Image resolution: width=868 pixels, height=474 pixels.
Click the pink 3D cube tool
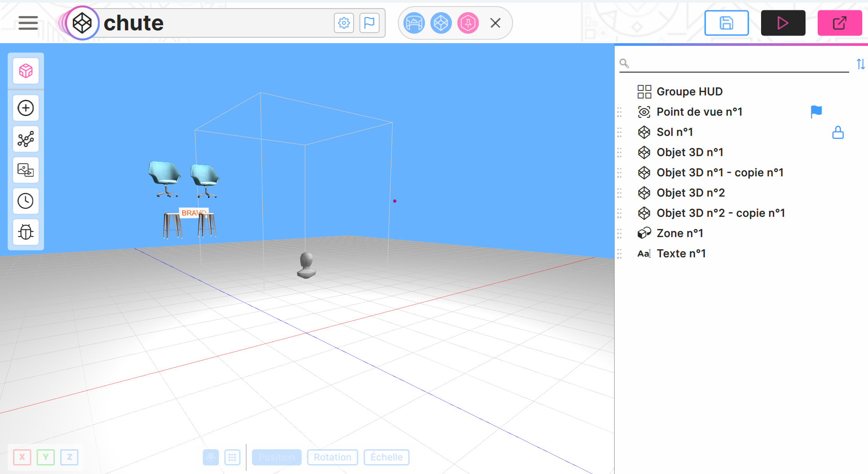coord(26,71)
